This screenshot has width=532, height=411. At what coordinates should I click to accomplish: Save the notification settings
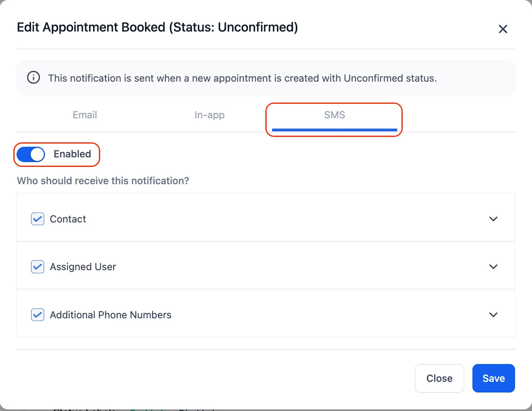[x=494, y=378]
